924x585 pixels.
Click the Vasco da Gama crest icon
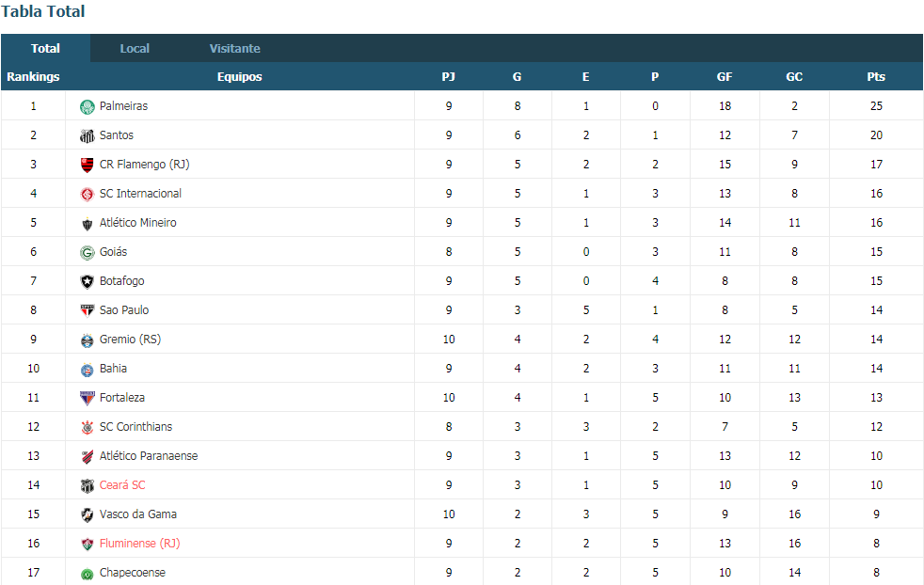click(x=88, y=514)
